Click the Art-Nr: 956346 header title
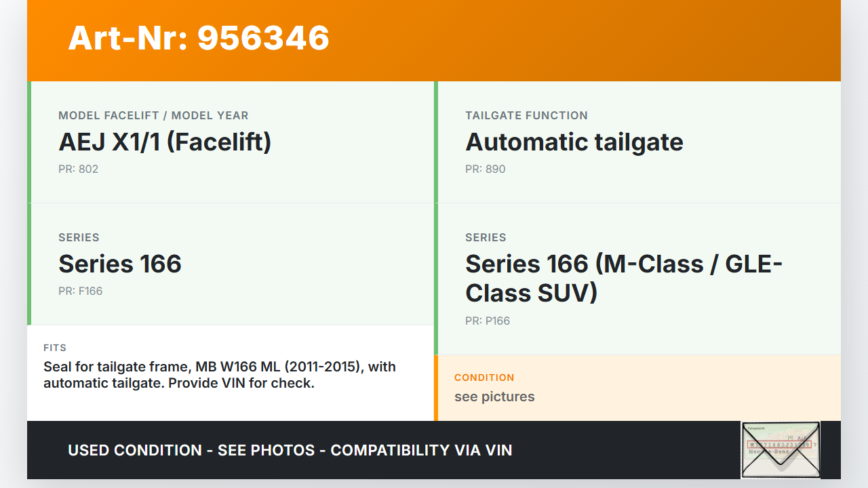The height and width of the screenshot is (488, 868). [199, 38]
